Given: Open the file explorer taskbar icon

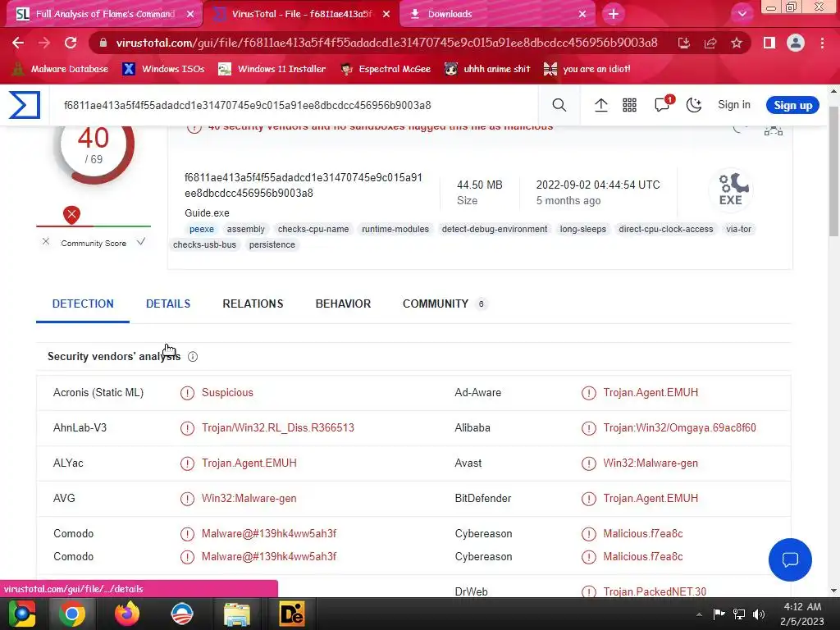Looking at the screenshot, I should pyautogui.click(x=237, y=614).
